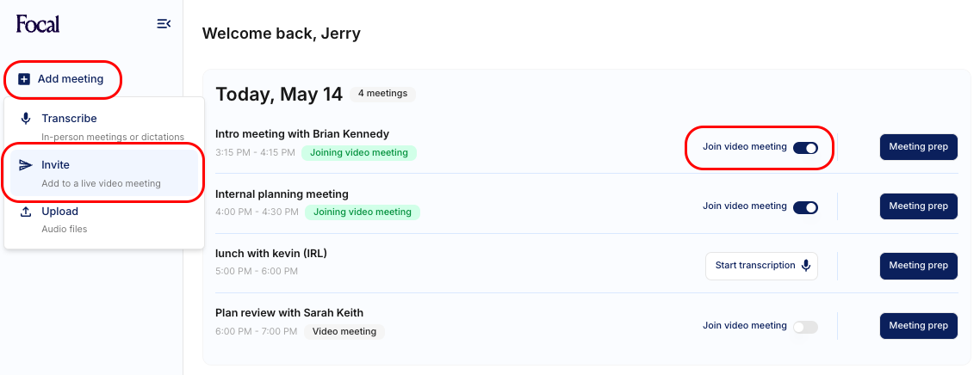This screenshot has height=375, width=980.
Task: Turn off video joining for Internal planning meeting
Action: [805, 207]
